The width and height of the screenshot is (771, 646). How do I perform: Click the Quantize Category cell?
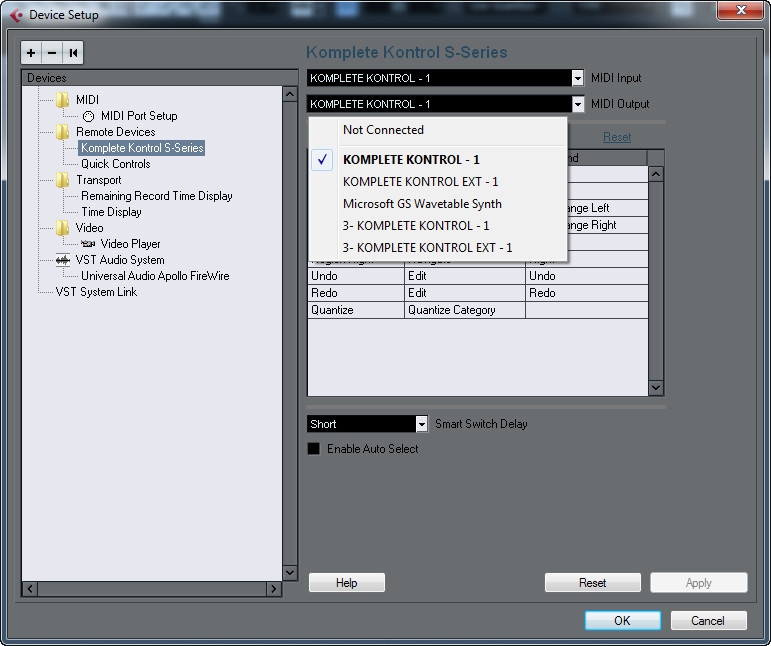[465, 310]
